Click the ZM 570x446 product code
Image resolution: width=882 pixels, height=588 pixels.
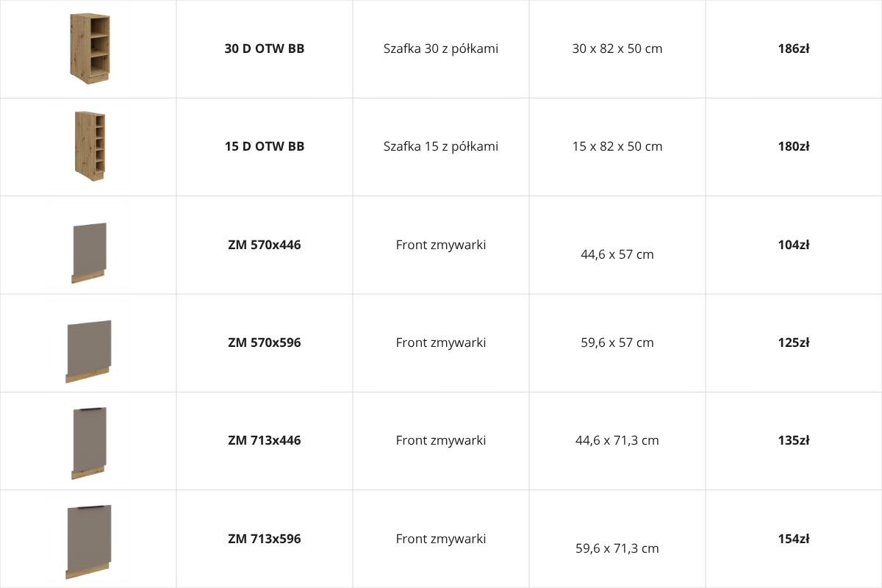click(265, 245)
